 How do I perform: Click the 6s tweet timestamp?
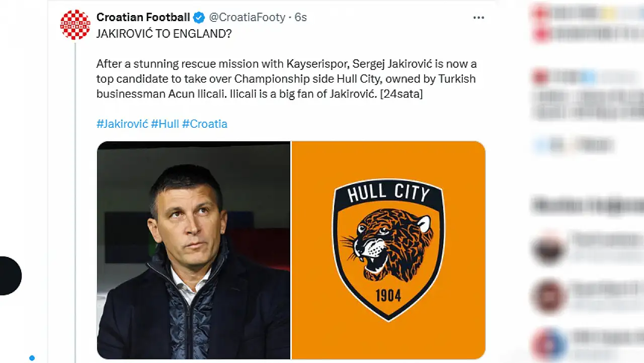click(x=300, y=17)
